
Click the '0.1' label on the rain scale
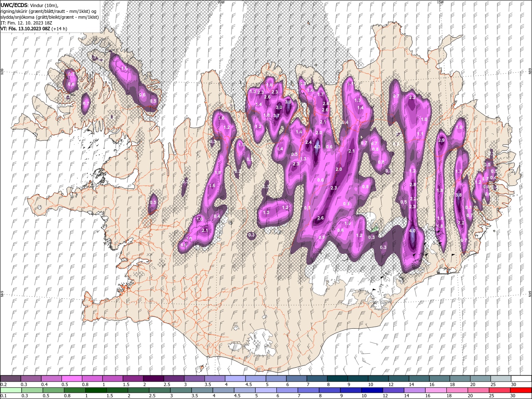4,396
